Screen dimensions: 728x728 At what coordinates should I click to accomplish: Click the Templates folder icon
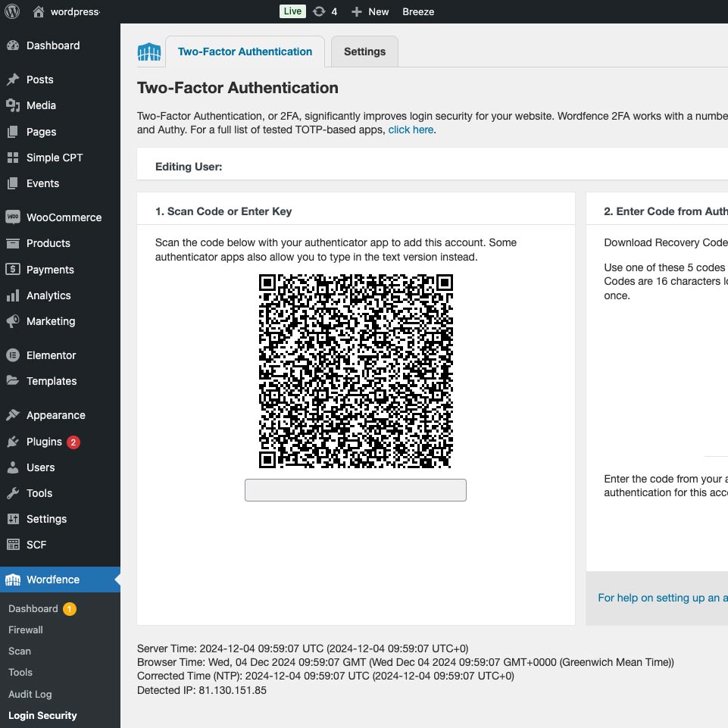[13, 381]
